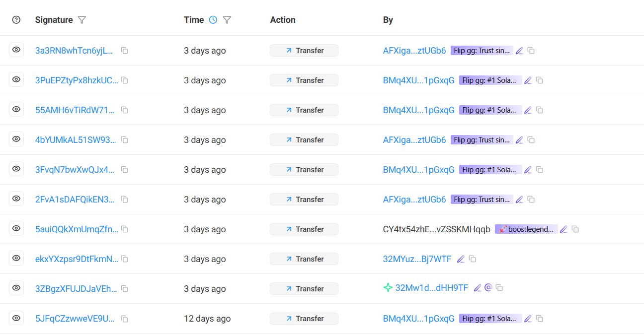Click the @ icon beside 32Mw1d...dHH9TF
The height and width of the screenshot is (335, 644).
488,288
